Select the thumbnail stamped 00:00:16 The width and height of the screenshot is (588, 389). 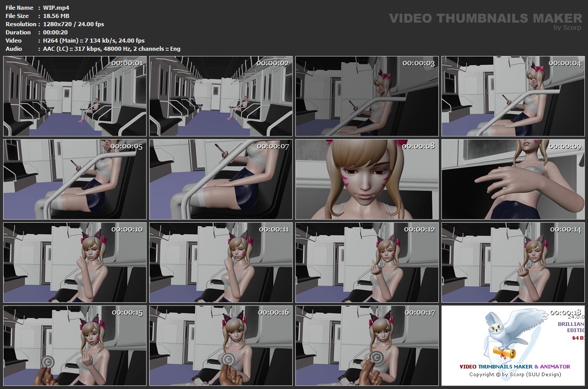pyautogui.click(x=221, y=346)
